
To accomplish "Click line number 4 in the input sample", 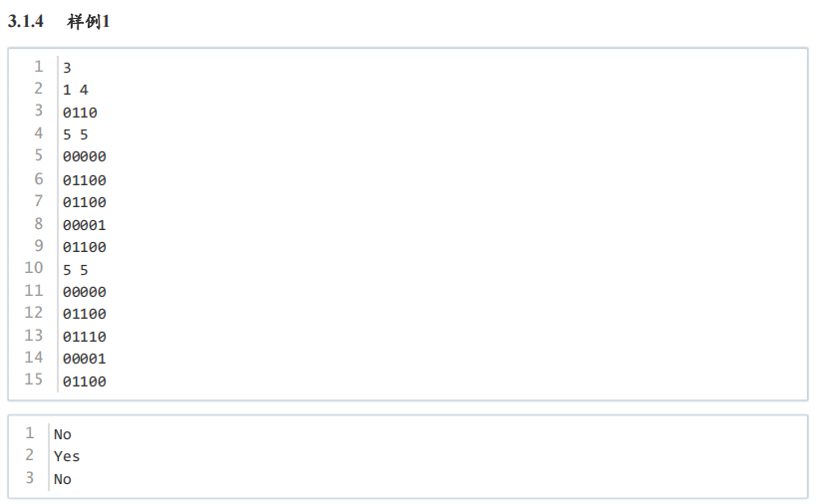I will pyautogui.click(x=39, y=133).
